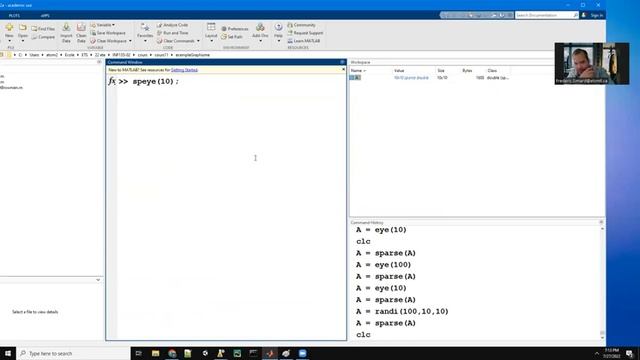Expand the Add-Ons dropdown arrow
Screen dimensions: 640x360
coord(260,41)
